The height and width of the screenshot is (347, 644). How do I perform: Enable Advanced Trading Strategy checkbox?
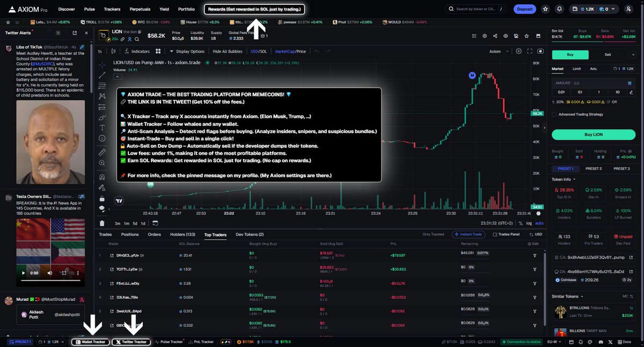coord(554,114)
